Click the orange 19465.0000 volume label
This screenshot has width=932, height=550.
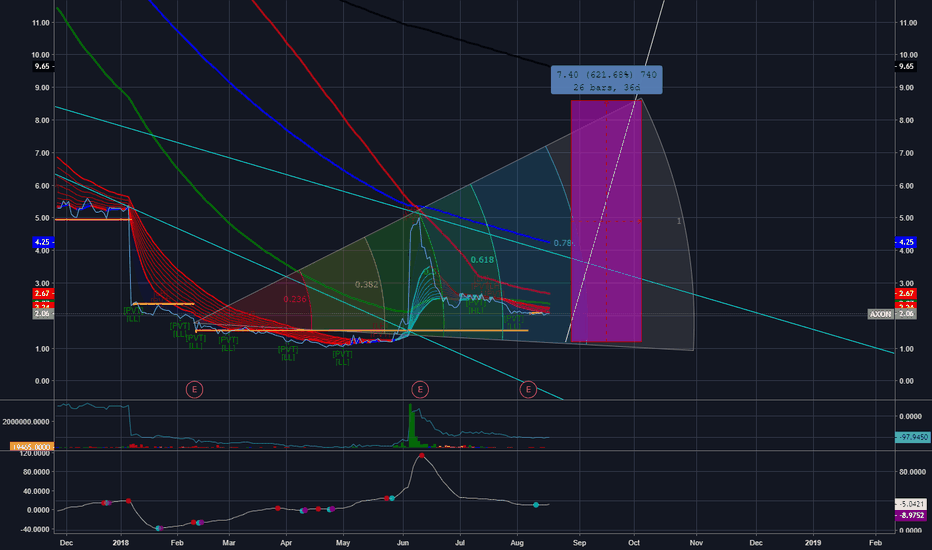(x=32, y=447)
